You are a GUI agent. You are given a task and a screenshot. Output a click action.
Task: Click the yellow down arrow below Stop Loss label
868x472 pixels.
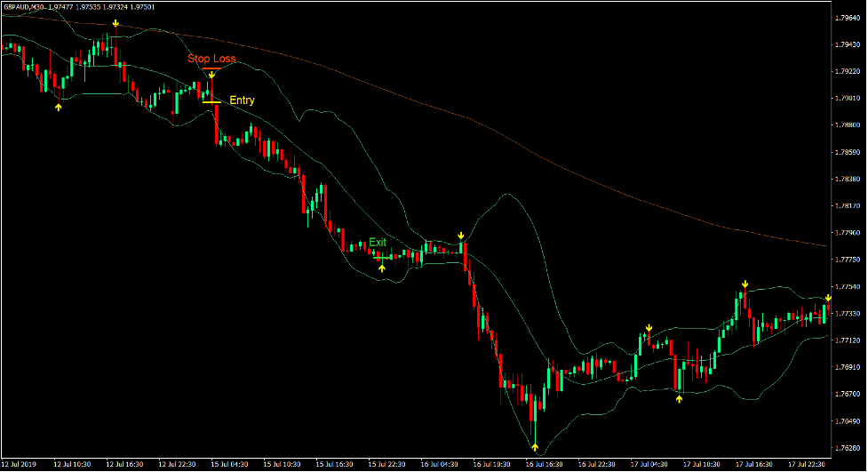coord(211,76)
